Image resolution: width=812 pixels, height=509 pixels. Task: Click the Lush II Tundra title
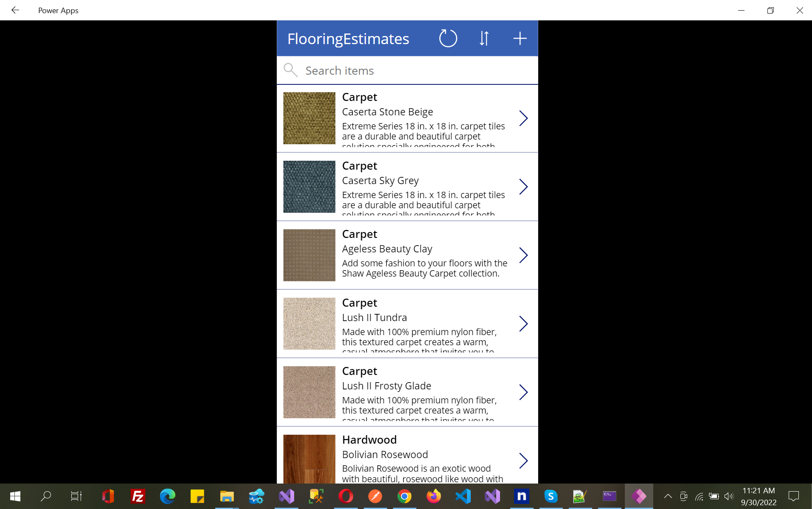tap(374, 318)
